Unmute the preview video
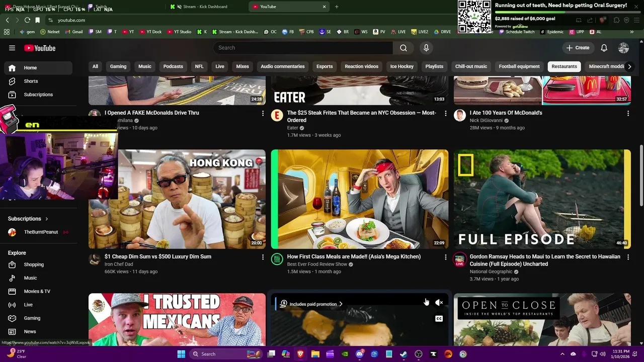The width and height of the screenshot is (644, 362). (x=439, y=303)
